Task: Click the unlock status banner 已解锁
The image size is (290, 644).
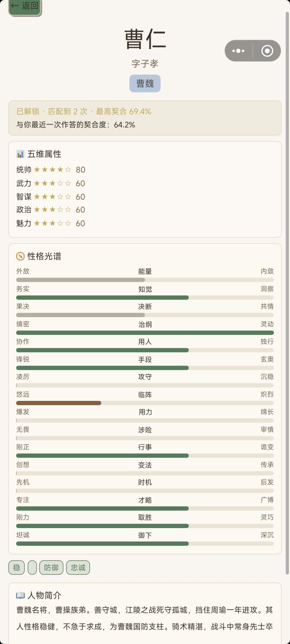Action: click(x=145, y=118)
